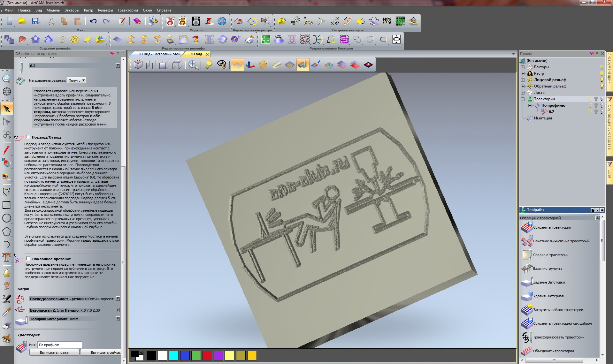Image resolution: width=613 pixels, height=364 pixels.
Task: Undo the last action
Action: pyautogui.click(x=93, y=21)
